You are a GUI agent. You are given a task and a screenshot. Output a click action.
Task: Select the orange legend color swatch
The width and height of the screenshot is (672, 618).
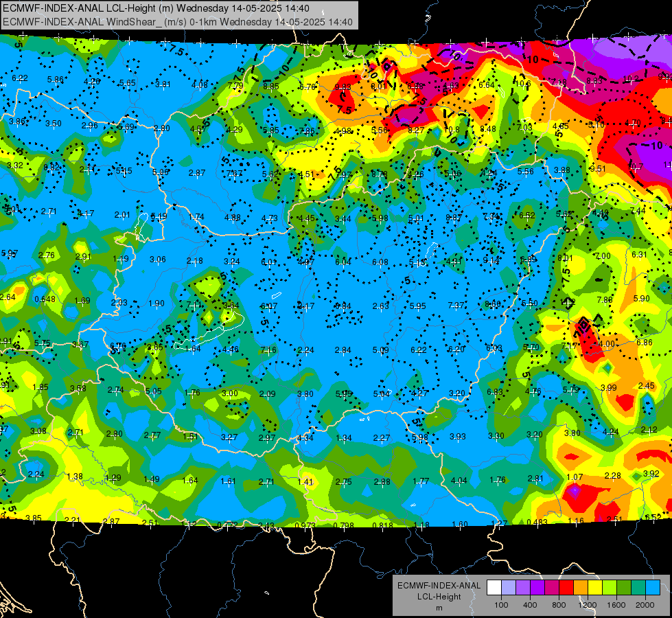581,588
